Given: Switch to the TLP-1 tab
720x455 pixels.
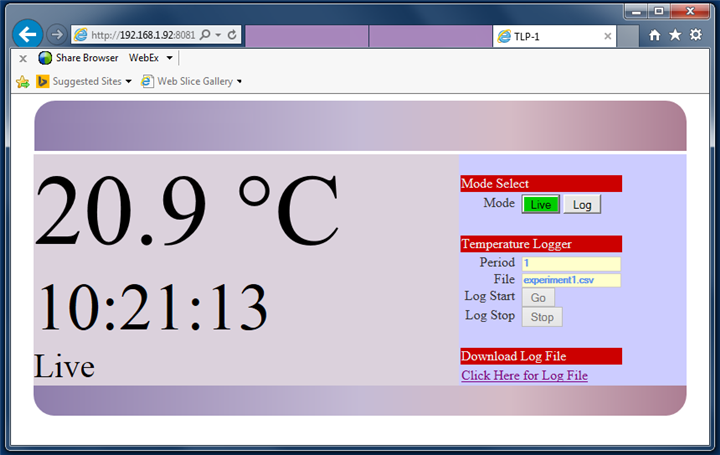Looking at the screenshot, I should [554, 36].
